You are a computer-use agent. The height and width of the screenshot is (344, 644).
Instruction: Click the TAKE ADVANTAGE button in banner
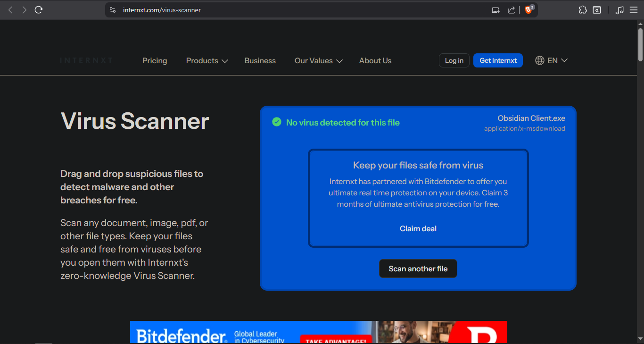click(x=336, y=340)
